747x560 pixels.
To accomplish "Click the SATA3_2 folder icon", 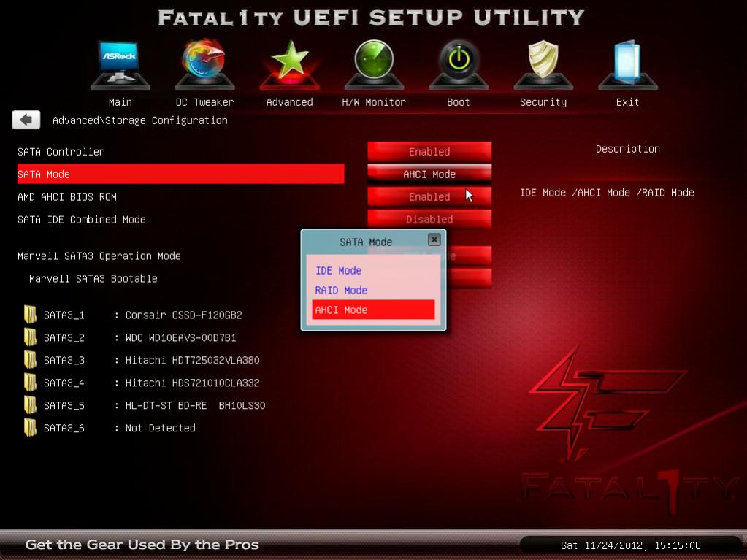I will (x=30, y=337).
